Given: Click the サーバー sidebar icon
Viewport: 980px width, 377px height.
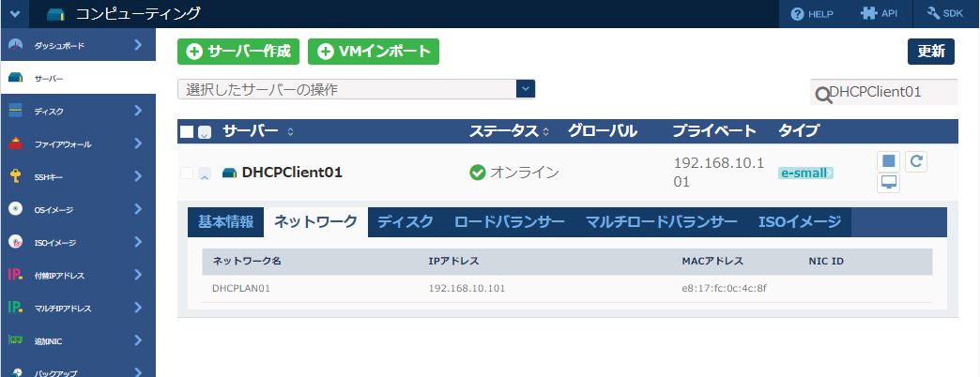Looking at the screenshot, I should [x=16, y=78].
